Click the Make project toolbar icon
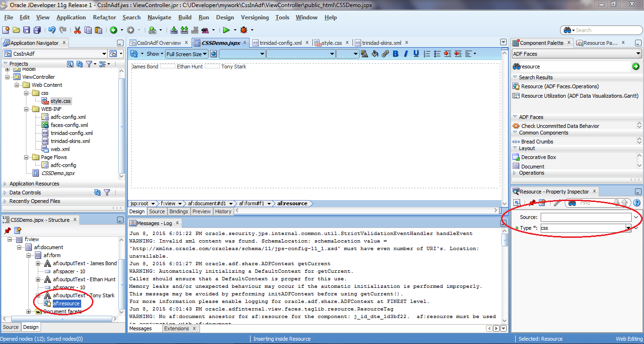The height and width of the screenshot is (344, 644). tap(174, 30)
